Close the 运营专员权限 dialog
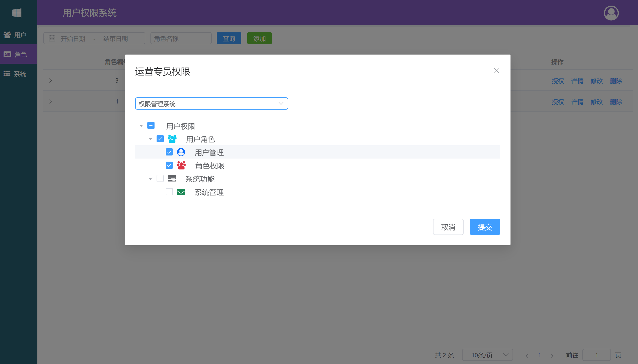Image resolution: width=638 pixels, height=364 pixels. [496, 71]
